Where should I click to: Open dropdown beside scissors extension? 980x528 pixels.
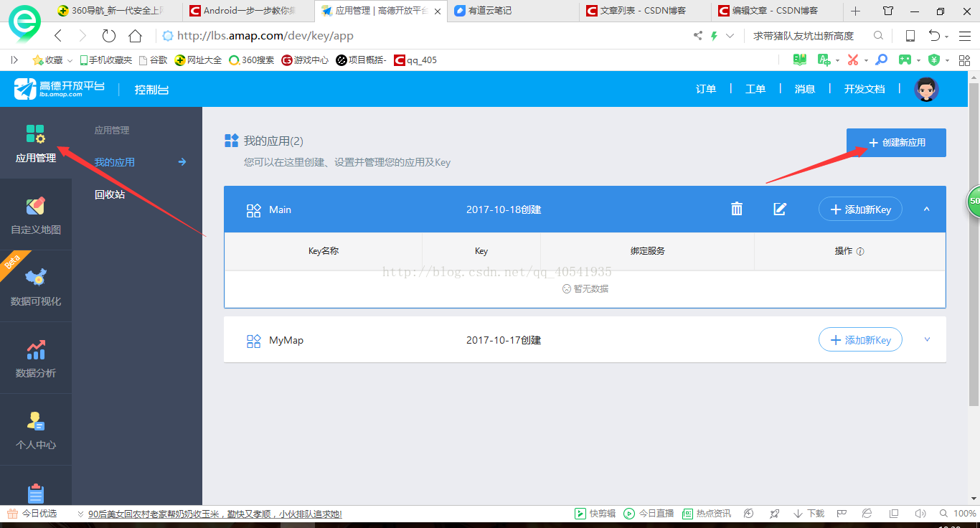(x=866, y=60)
